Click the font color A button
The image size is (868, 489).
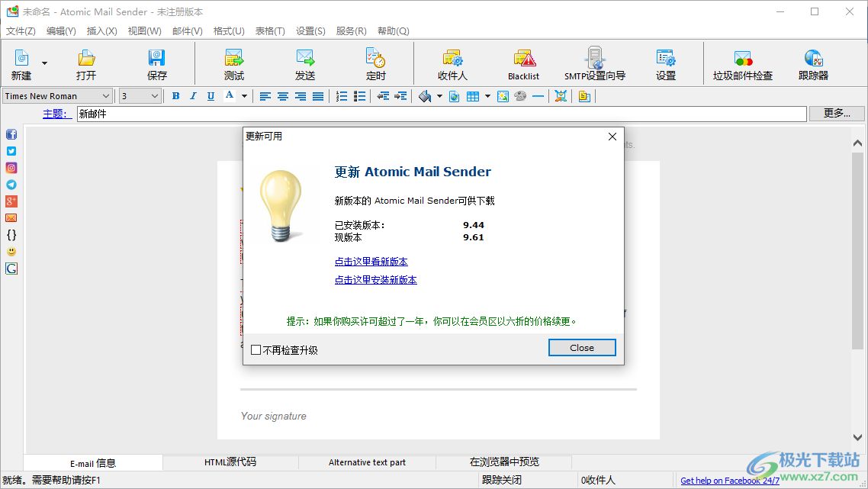(x=229, y=96)
